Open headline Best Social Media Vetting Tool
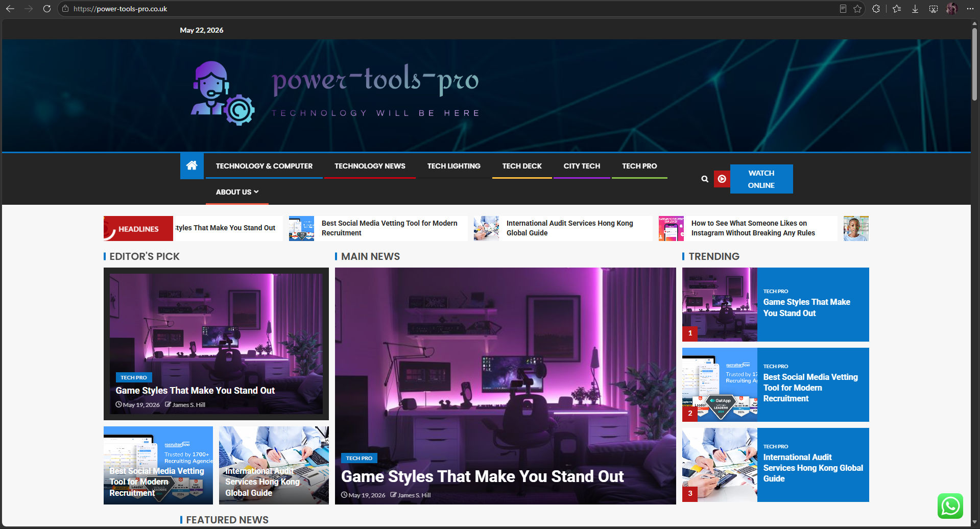980x529 pixels. click(389, 228)
